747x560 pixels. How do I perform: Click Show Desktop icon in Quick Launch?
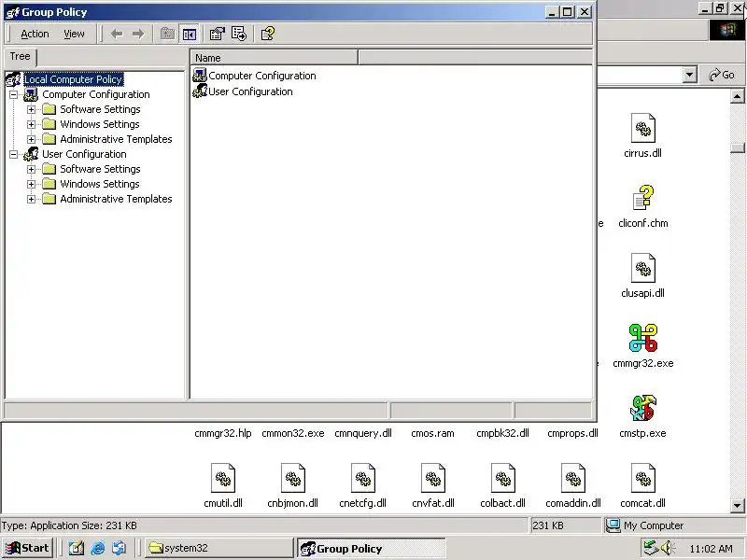coord(77,548)
